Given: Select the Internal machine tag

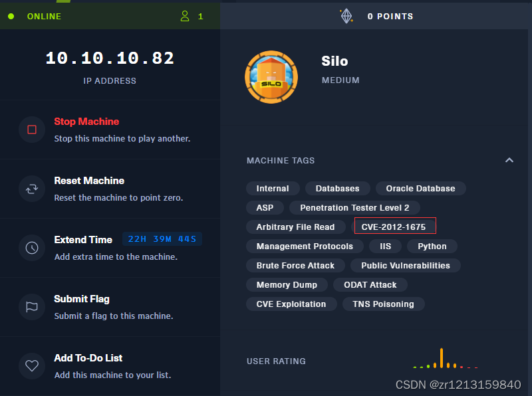Looking at the screenshot, I should click(x=273, y=189).
